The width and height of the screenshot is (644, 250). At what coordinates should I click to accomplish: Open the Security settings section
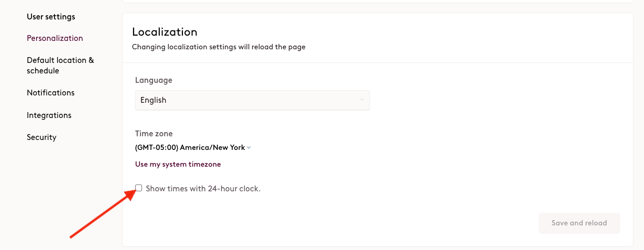coord(41,137)
